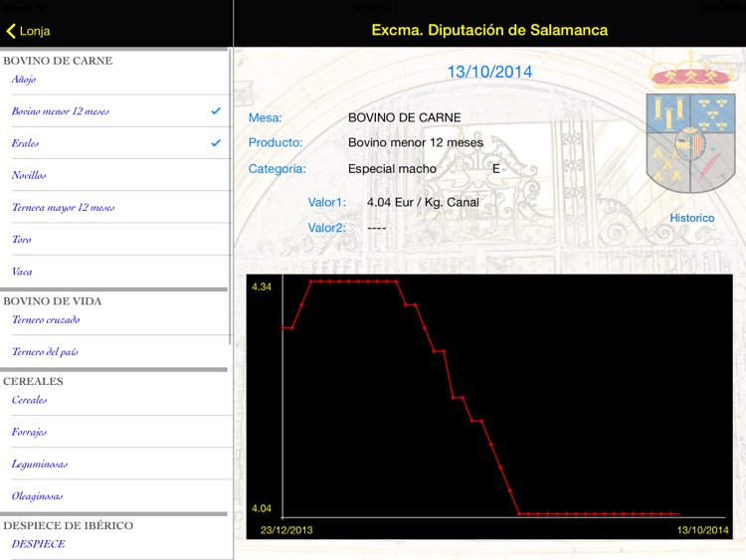This screenshot has height=560, width=746.
Task: Uncheck the Erales checkmark
Action: point(216,143)
